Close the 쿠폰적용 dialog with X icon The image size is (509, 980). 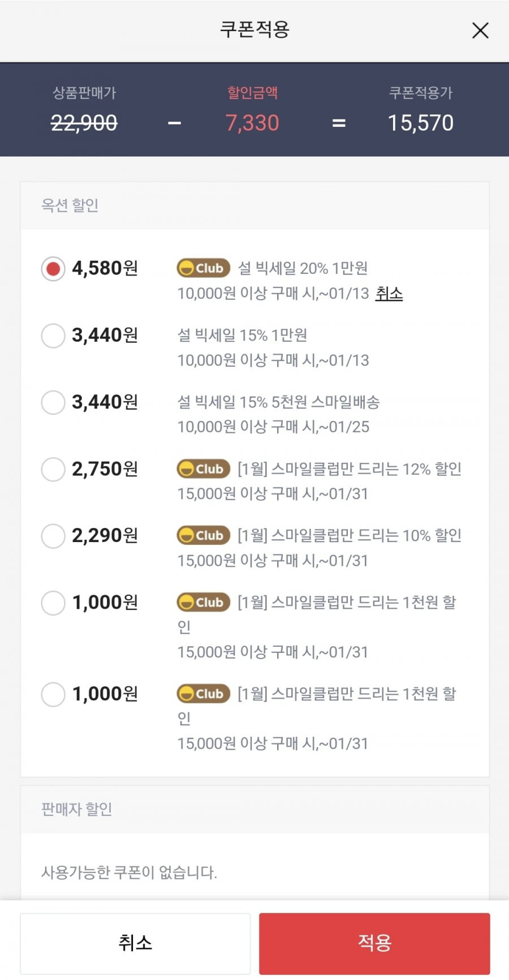(x=480, y=31)
